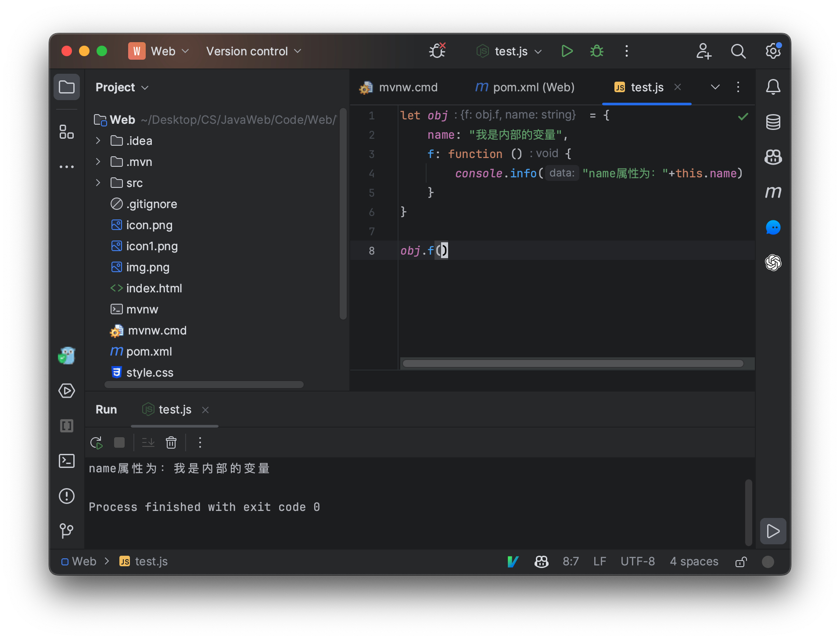Open the bracketed tool window icon

click(67, 426)
